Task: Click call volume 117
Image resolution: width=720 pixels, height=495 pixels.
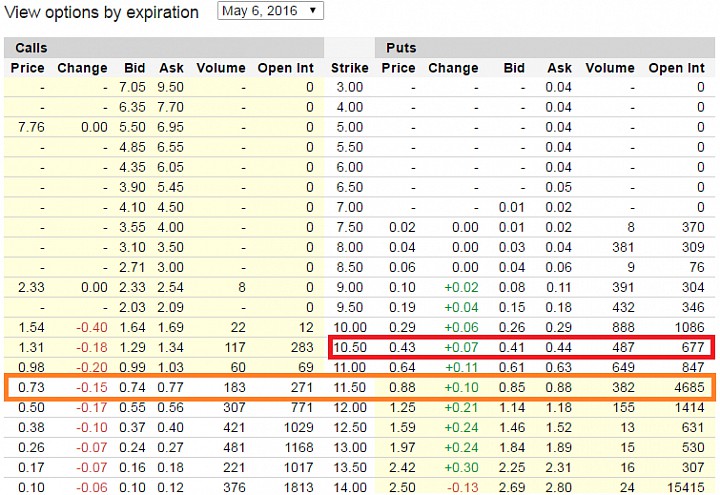Action: [235, 348]
